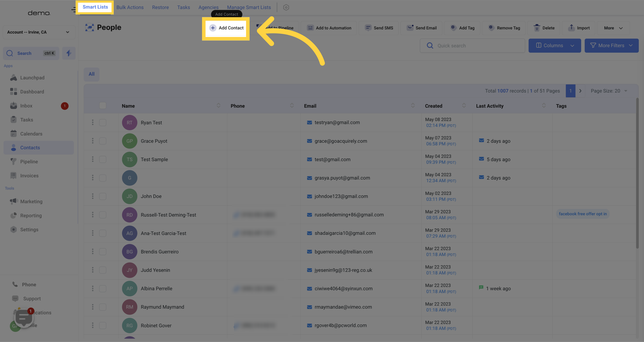The image size is (644, 342).
Task: Switch to the Restore tab
Action: click(160, 7)
